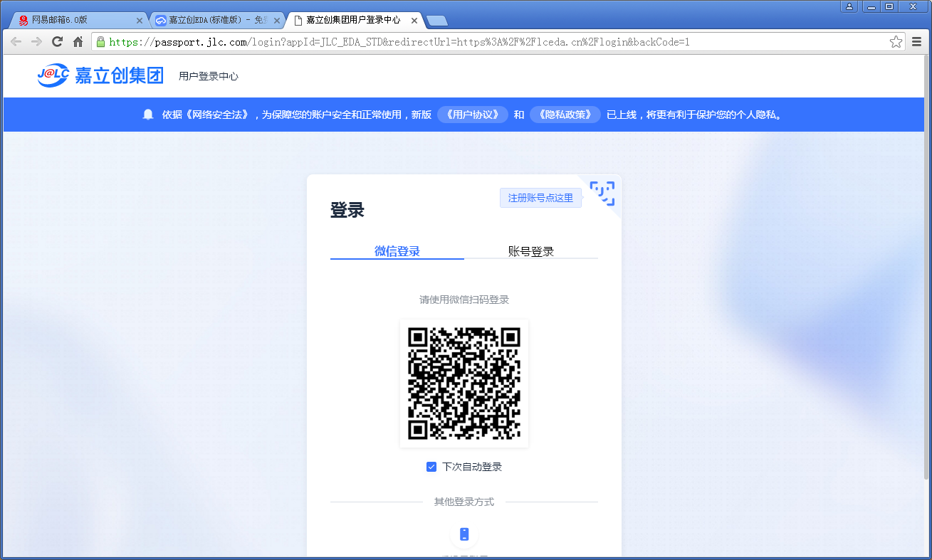This screenshot has width=932, height=560.
Task: Click the address bar URL field
Action: pos(498,42)
